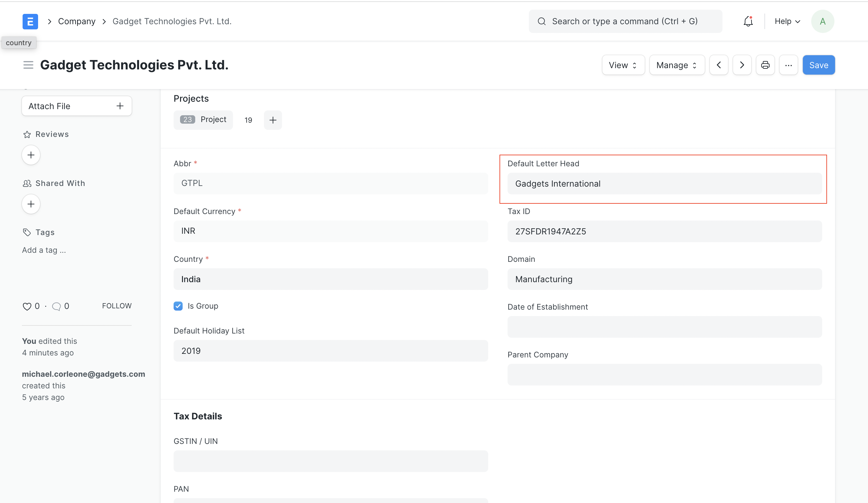Click Add a tag under Tags
The height and width of the screenshot is (503, 868).
pyautogui.click(x=44, y=250)
